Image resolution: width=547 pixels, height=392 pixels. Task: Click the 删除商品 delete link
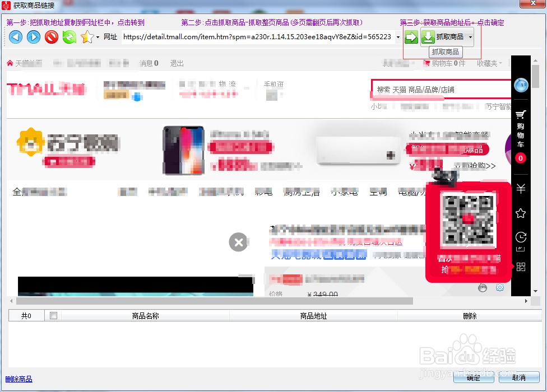click(18, 379)
